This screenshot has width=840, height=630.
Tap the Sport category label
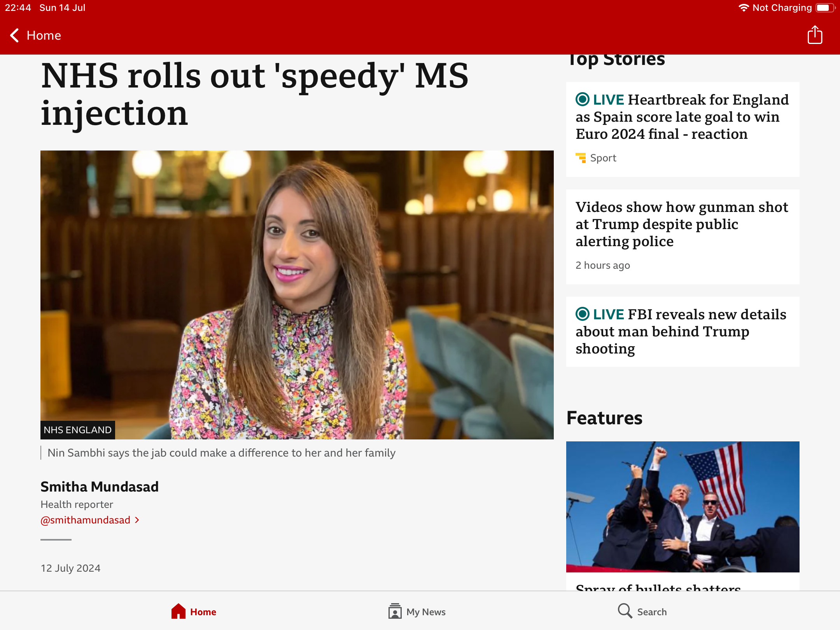(603, 158)
